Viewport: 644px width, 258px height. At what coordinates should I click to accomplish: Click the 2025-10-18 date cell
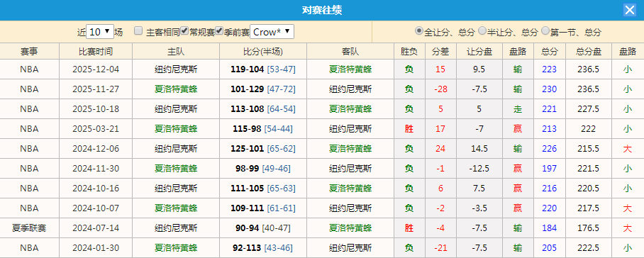(x=96, y=109)
